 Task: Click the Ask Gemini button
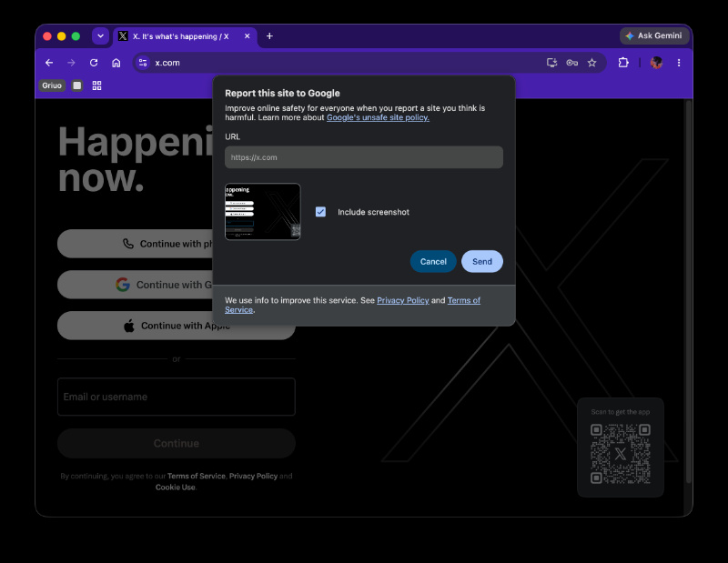(x=653, y=35)
